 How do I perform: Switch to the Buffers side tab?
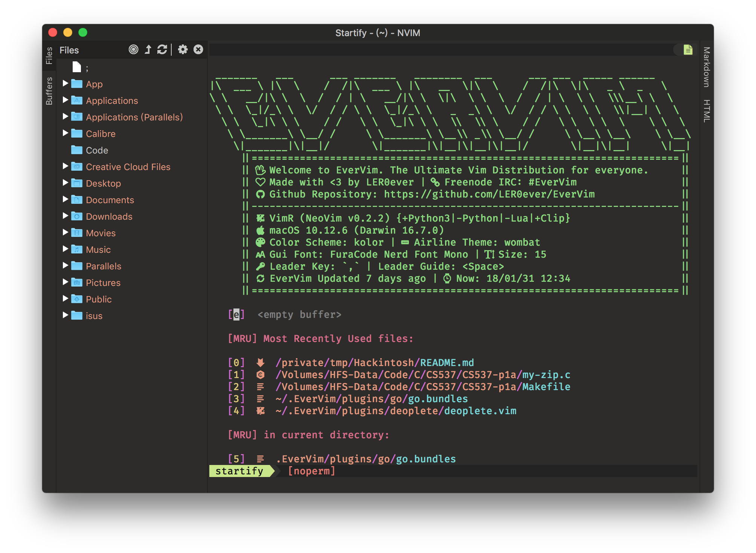pos(49,91)
